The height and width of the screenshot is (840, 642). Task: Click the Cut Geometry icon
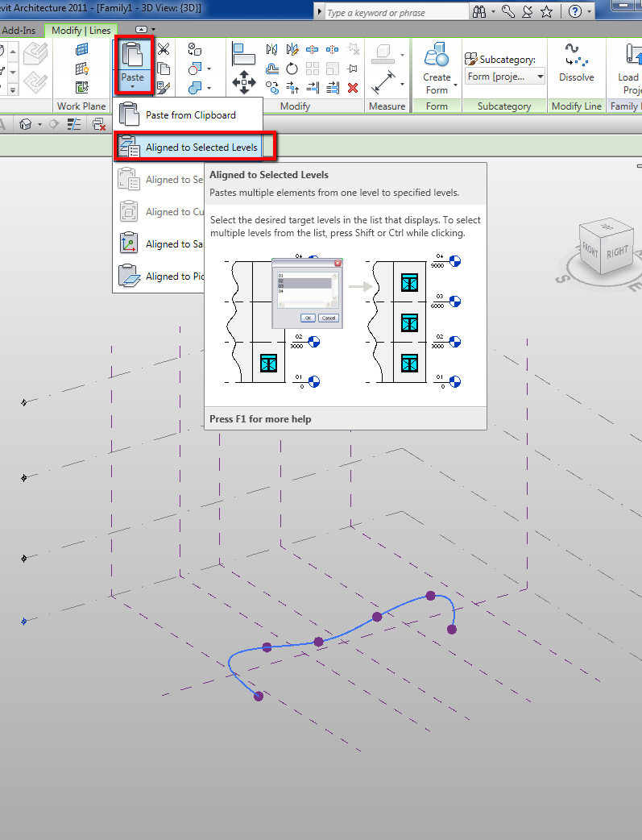[x=194, y=69]
